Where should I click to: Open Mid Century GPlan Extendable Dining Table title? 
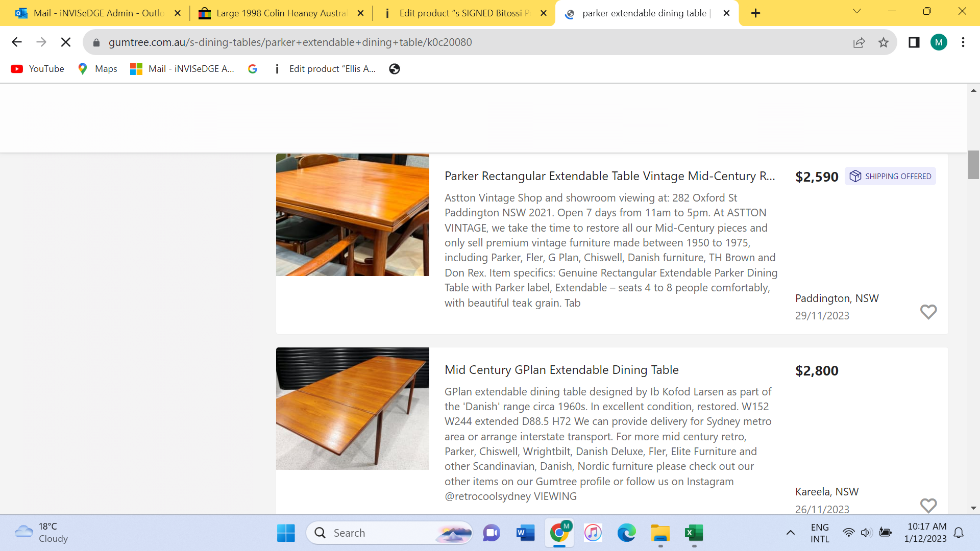click(x=561, y=370)
